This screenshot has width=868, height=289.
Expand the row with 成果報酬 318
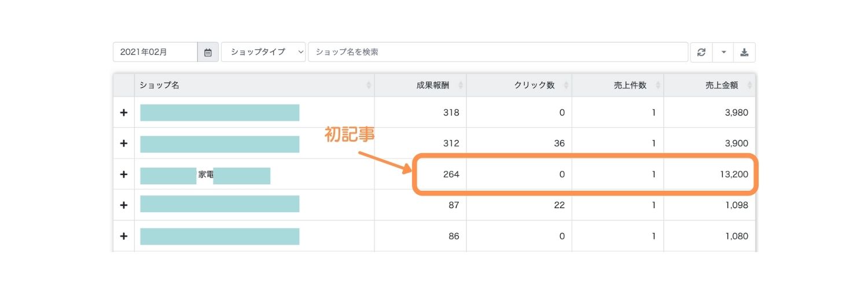coord(123,113)
